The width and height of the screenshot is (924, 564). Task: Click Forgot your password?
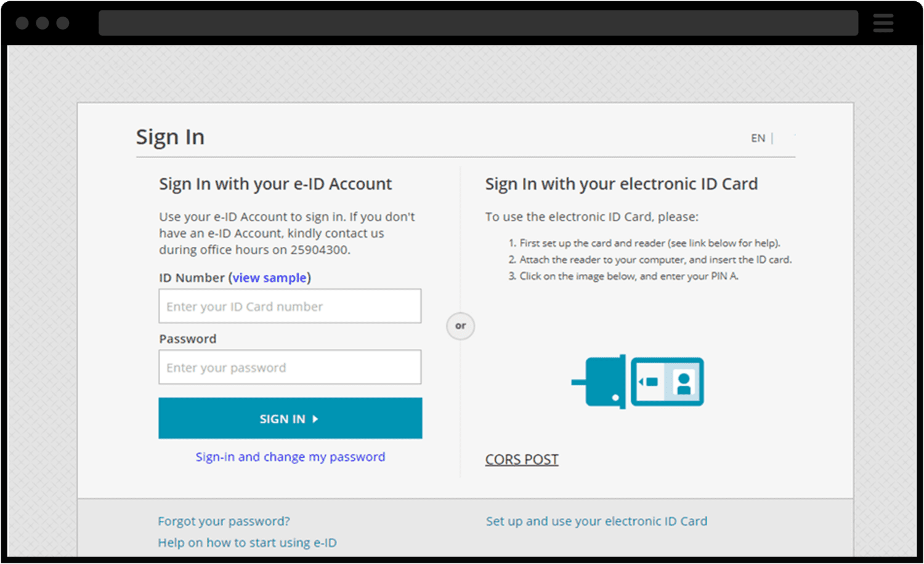(224, 521)
